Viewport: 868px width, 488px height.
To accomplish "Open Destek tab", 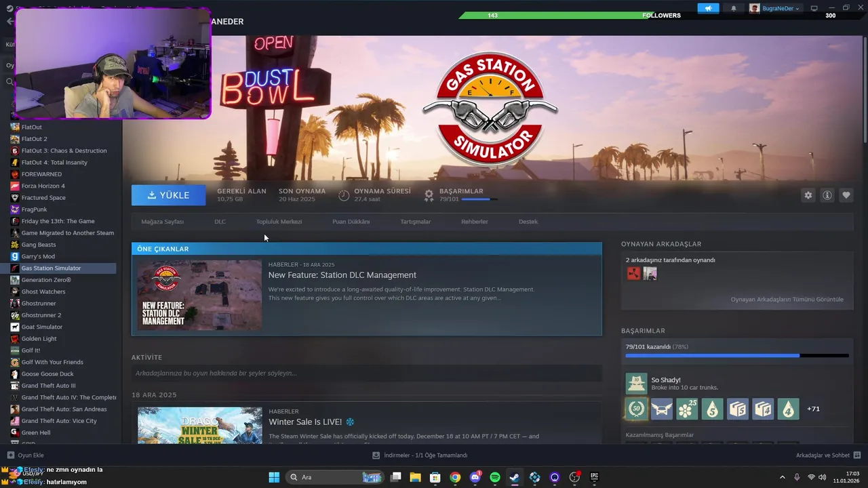I will 528,222.
